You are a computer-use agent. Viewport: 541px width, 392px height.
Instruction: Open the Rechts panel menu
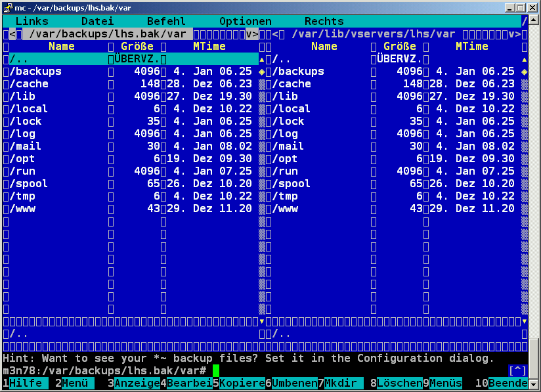tap(324, 21)
